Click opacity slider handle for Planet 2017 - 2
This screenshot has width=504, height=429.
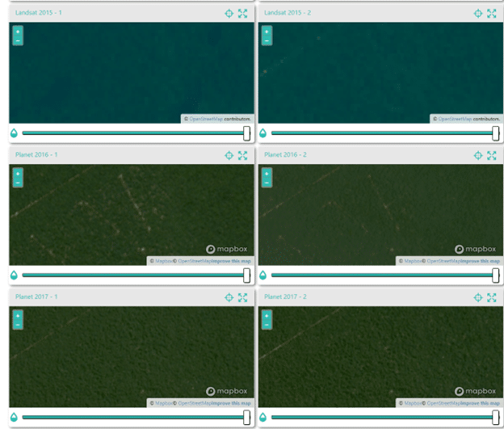(x=496, y=418)
